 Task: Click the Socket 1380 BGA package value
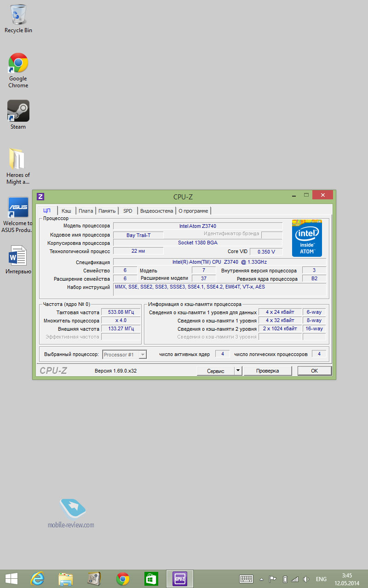pos(198,243)
